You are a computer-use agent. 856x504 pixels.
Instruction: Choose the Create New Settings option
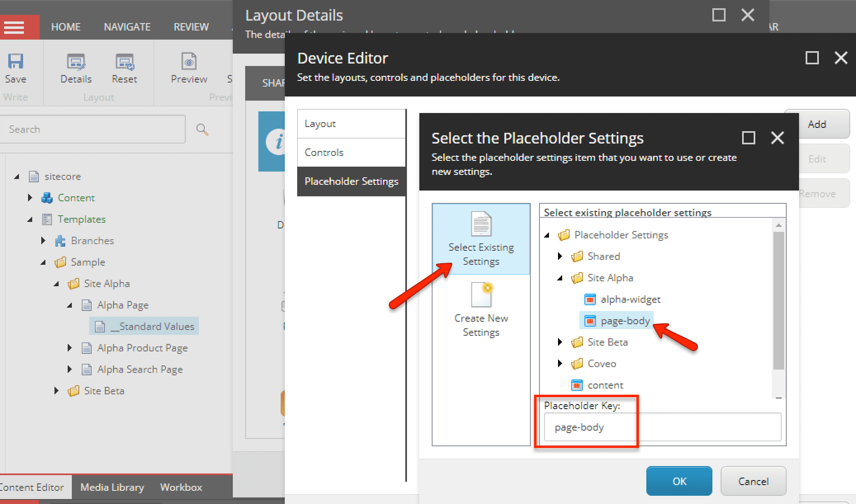[x=481, y=310]
